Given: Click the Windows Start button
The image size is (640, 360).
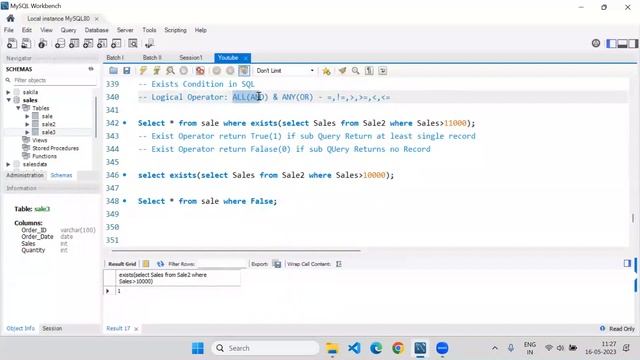Looking at the screenshot, I should point(198,348).
